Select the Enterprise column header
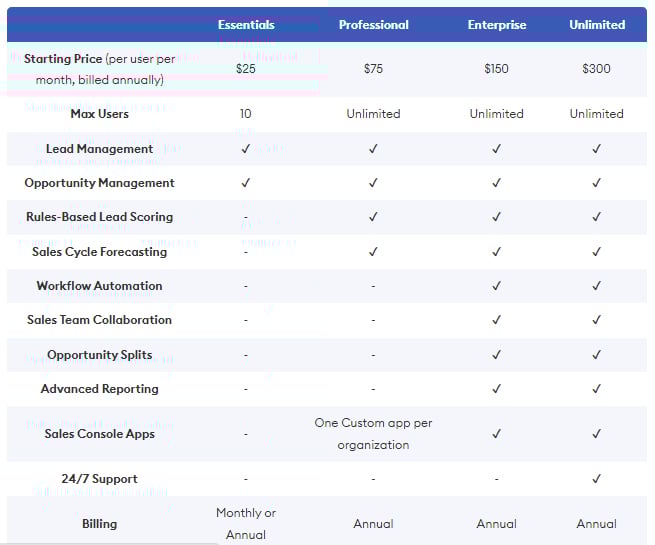The width and height of the screenshot is (655, 545). 496,25
